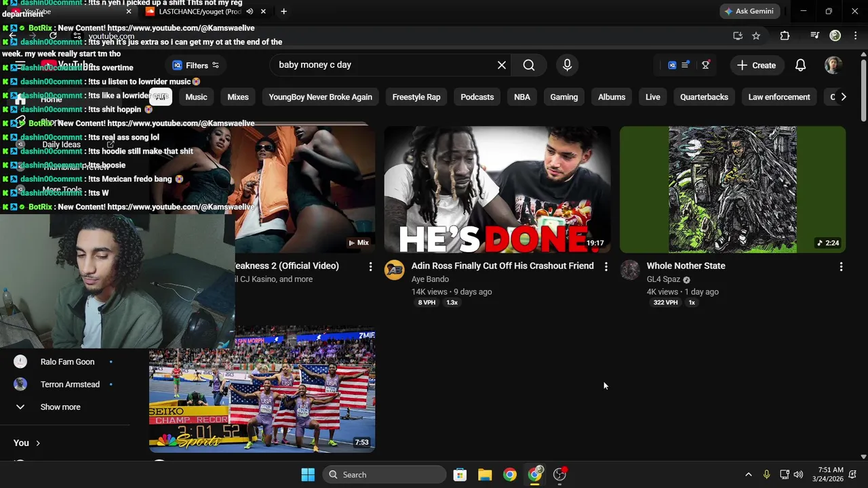
Task: Select the Music filter chip
Action: pyautogui.click(x=196, y=97)
